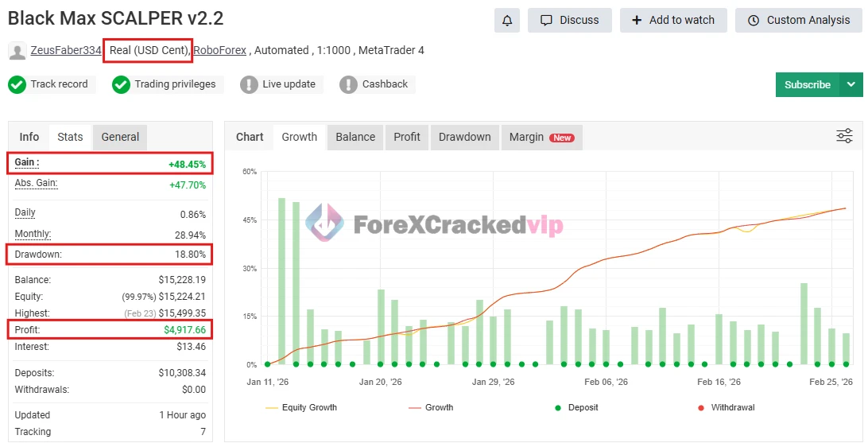Click the RoboForex broker link
The height and width of the screenshot is (447, 868).
click(x=219, y=50)
